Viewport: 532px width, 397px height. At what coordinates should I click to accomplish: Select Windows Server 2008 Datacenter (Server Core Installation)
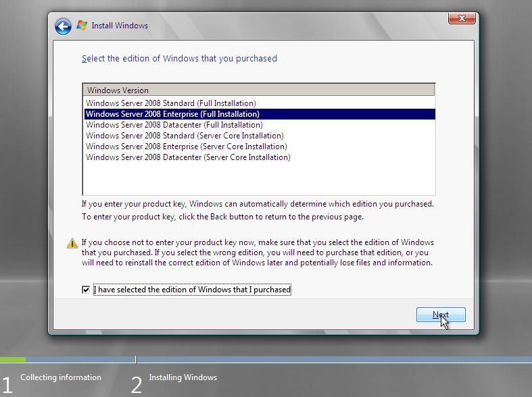pyautogui.click(x=260, y=157)
